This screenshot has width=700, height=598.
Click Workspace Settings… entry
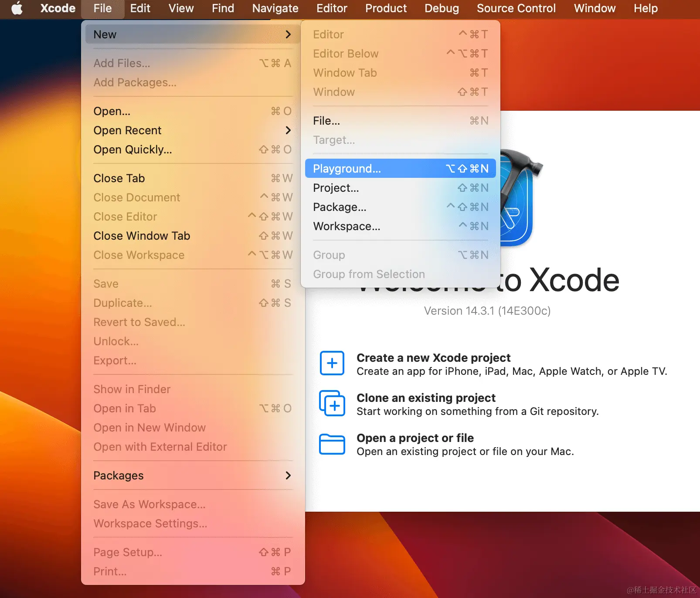(x=193, y=523)
